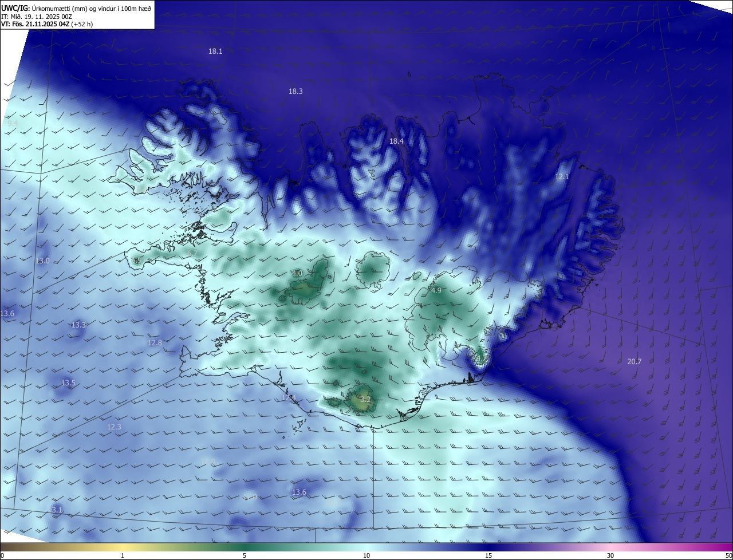Click the 13.1 value near the bottom-left

tap(55, 510)
